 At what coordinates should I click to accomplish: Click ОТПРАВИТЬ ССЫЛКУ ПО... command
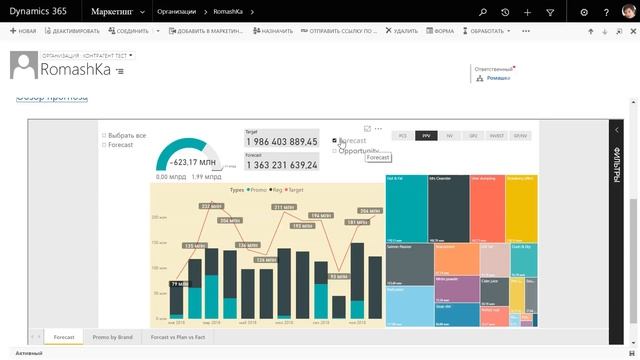click(x=339, y=31)
